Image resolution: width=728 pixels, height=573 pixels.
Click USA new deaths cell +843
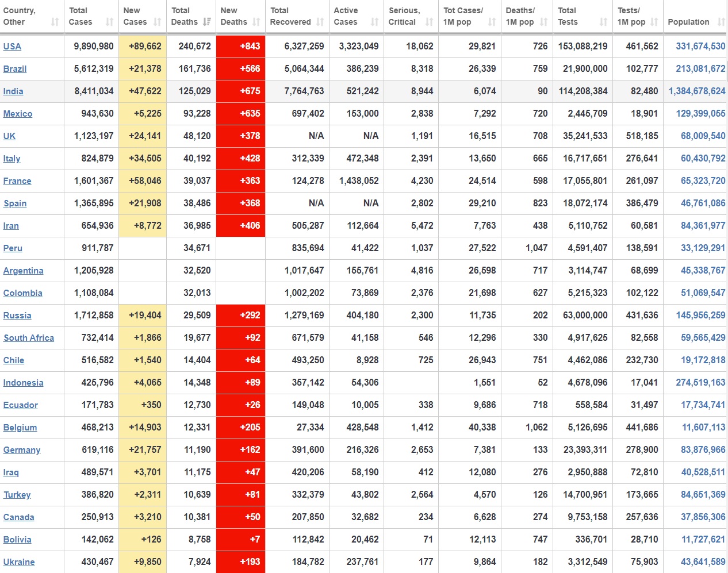click(240, 46)
